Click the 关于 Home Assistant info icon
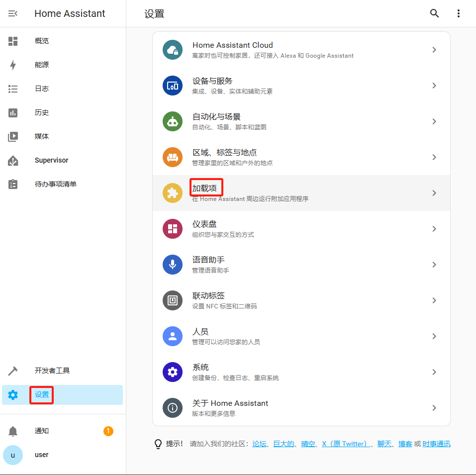Image resolution: width=476 pixels, height=475 pixels. coord(173,408)
